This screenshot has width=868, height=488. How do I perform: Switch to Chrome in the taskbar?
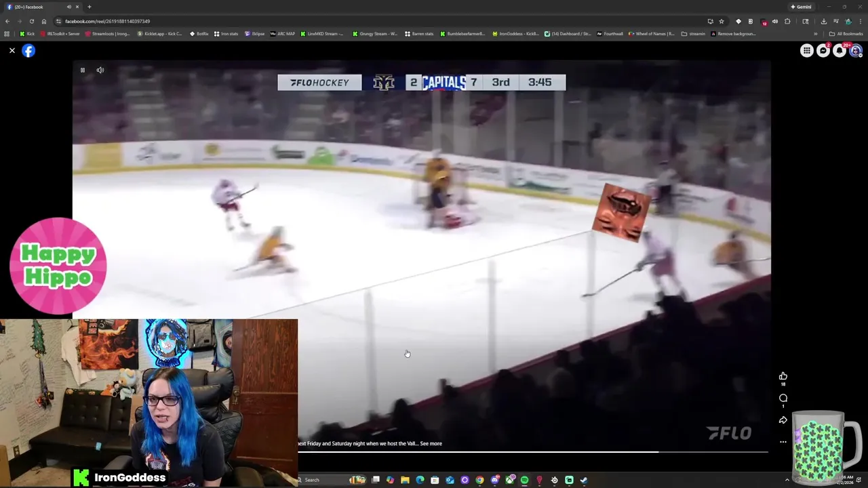point(479,480)
